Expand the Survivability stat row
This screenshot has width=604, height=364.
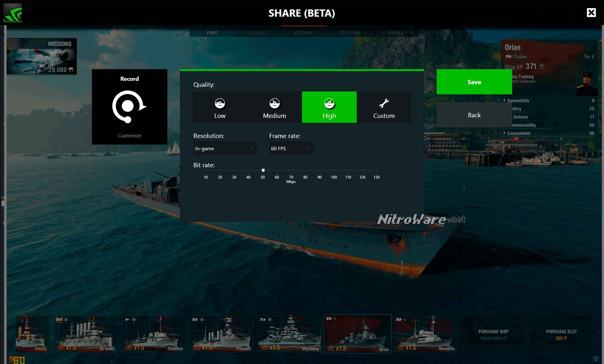coord(549,101)
